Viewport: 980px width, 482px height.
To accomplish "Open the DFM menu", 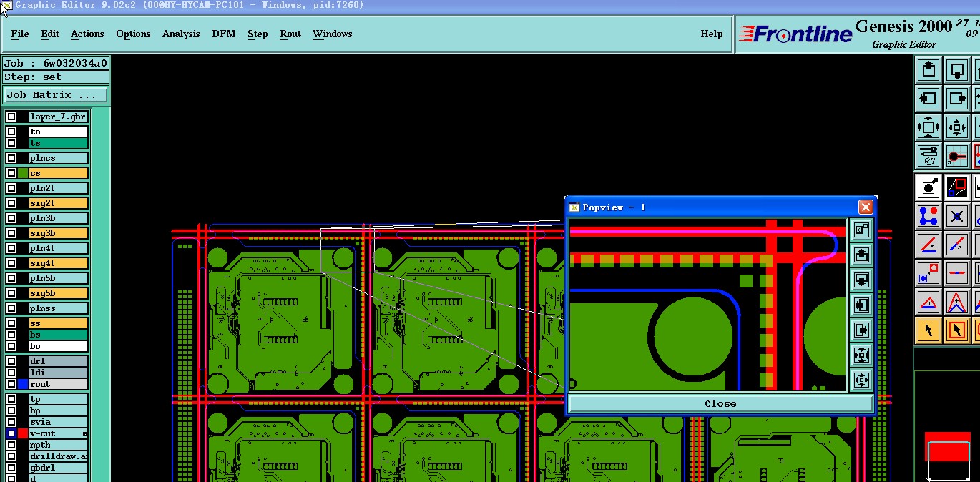I will pos(224,34).
